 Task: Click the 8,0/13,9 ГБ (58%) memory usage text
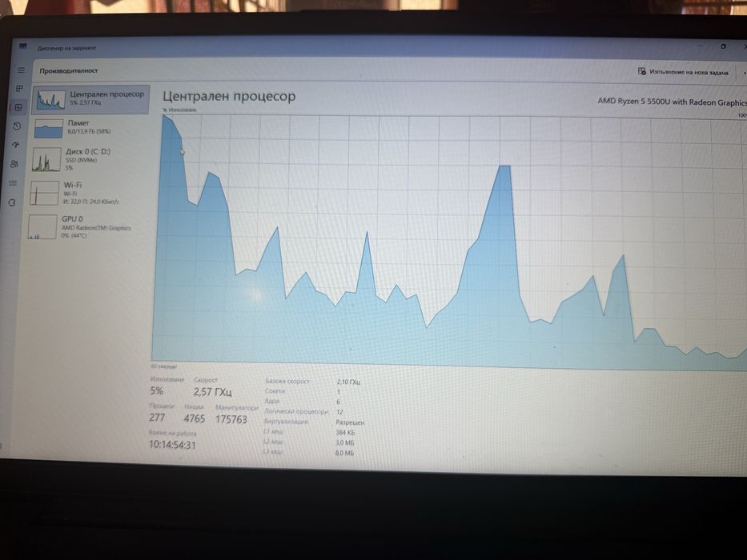89,131
